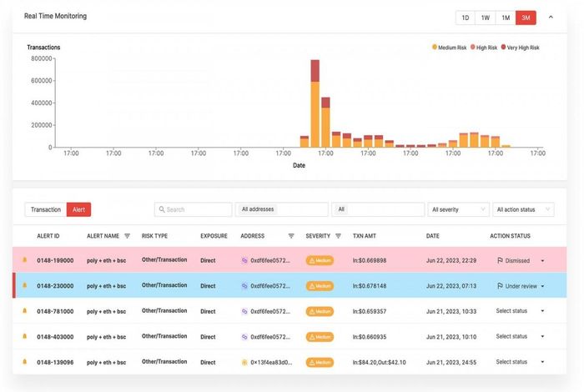The height and width of the screenshot is (392, 584).
Task: Click the filter icon beside ALERT NAME
Action: (127, 236)
